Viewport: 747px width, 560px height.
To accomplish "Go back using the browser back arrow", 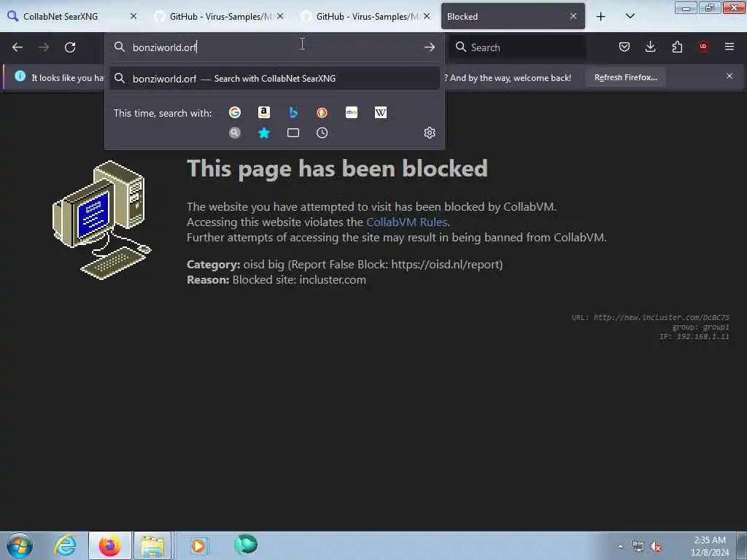I will point(18,47).
